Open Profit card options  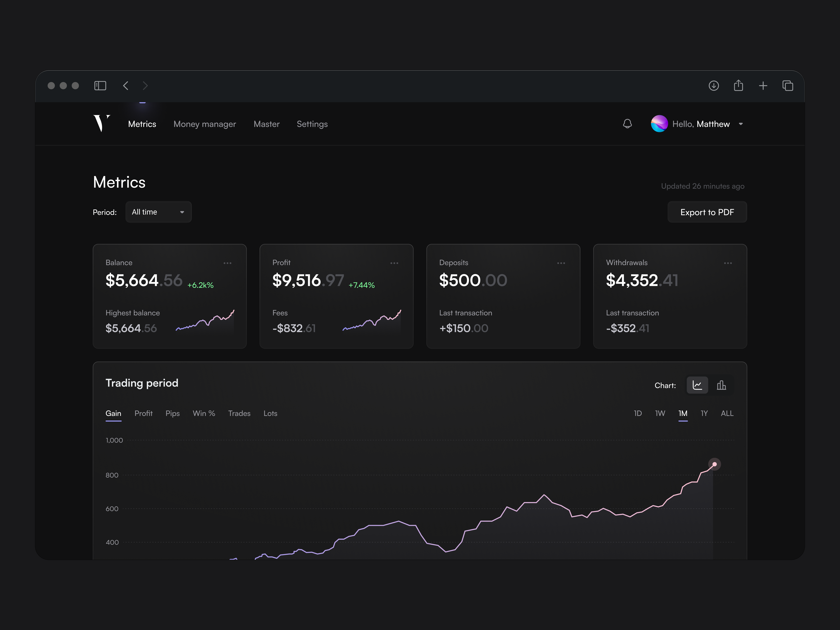(394, 263)
